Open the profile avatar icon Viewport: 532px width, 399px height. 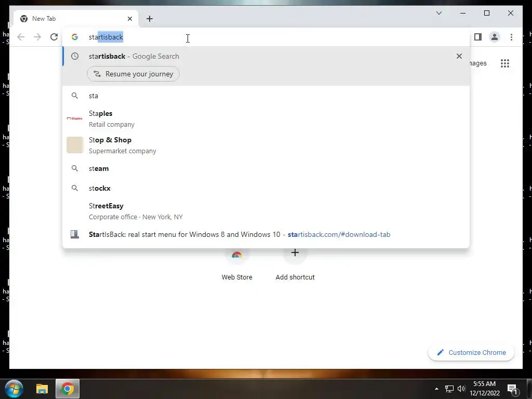pyautogui.click(x=495, y=37)
